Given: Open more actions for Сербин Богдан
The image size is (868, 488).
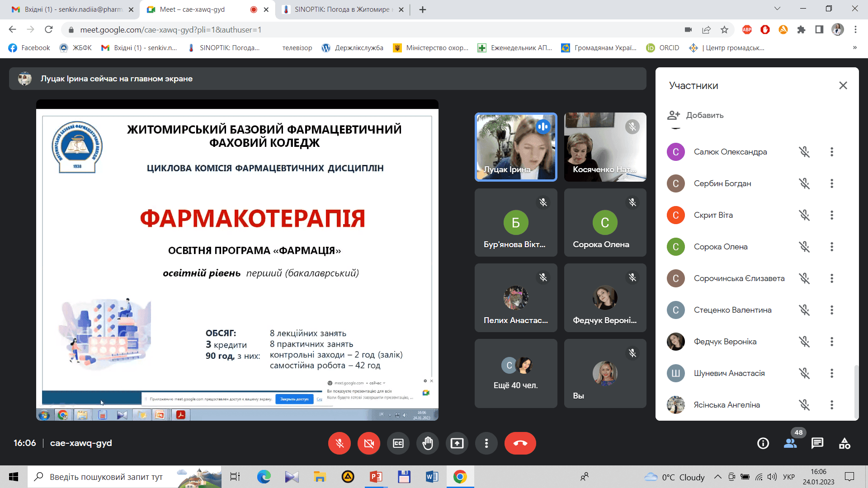Looking at the screenshot, I should [832, 183].
